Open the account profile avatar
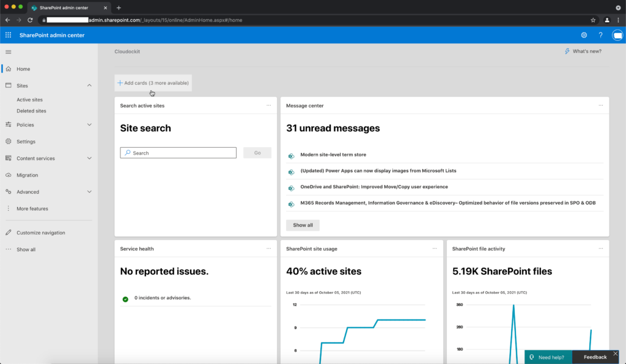 pos(617,35)
